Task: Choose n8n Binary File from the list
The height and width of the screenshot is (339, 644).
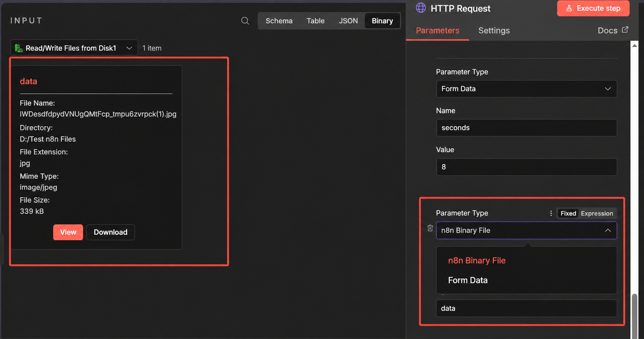Action: coord(477,260)
